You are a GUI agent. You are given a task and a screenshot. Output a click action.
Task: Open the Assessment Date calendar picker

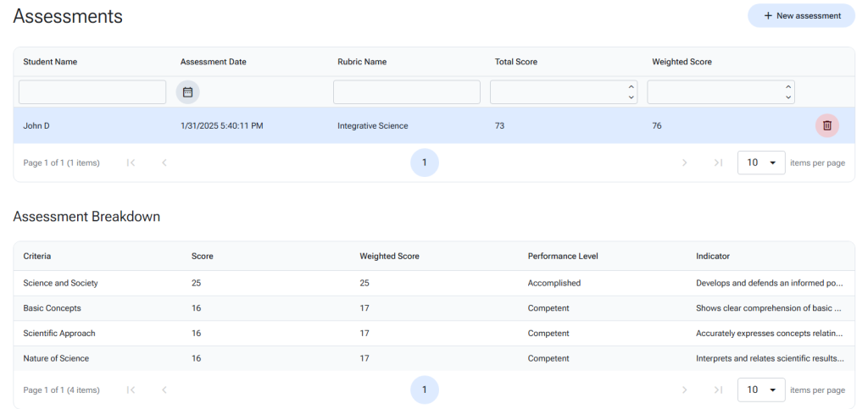pos(188,91)
